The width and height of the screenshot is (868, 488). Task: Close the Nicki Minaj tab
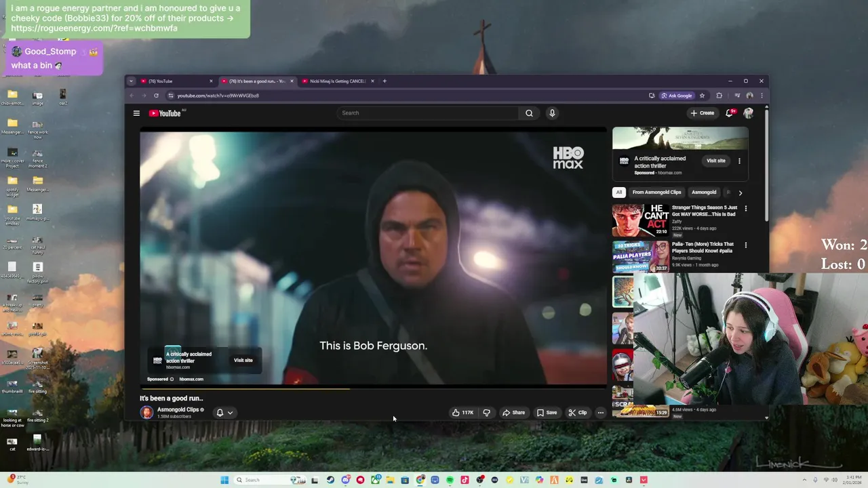(x=372, y=81)
